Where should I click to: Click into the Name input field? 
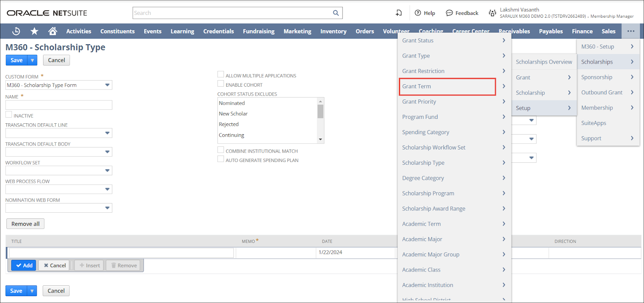59,105
